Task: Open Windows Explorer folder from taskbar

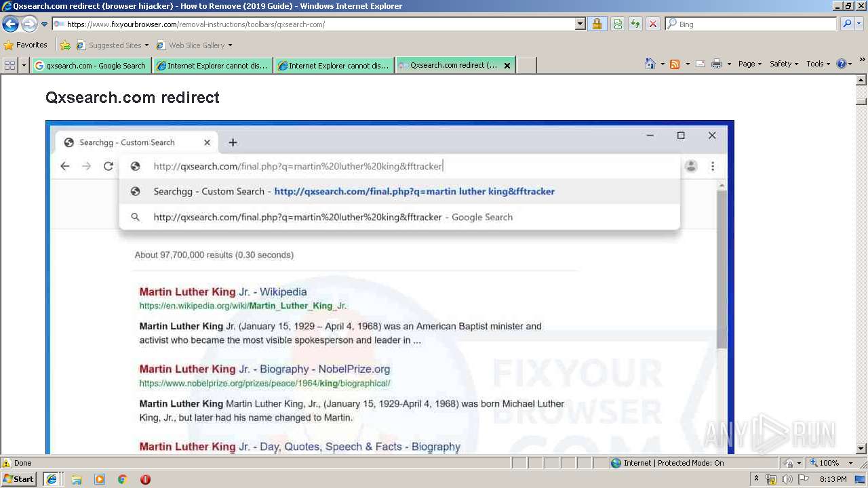Action: click(x=77, y=479)
